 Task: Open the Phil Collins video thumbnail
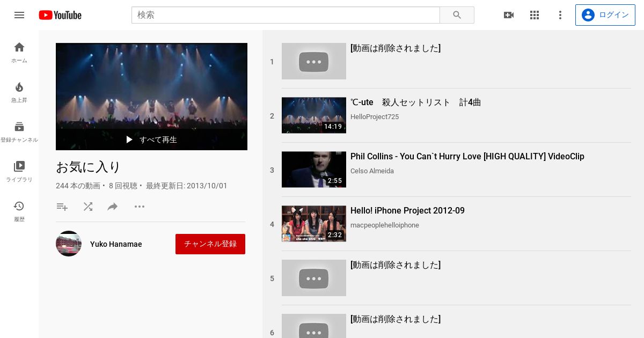coord(314,170)
